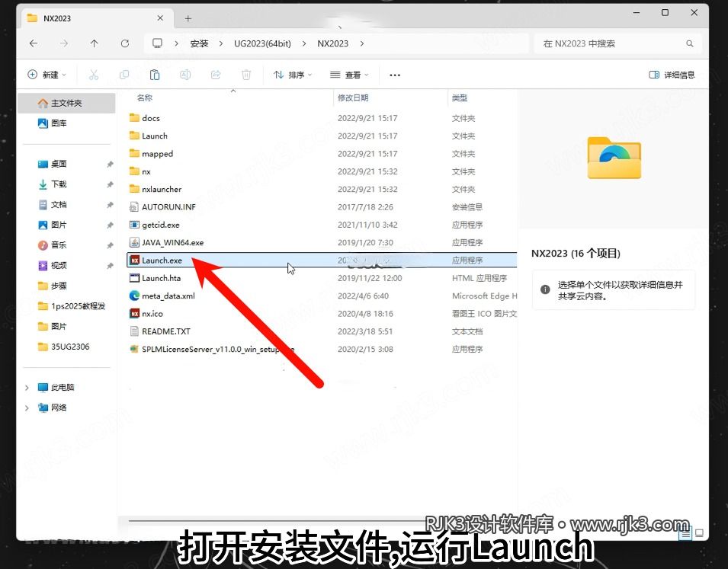Select the meta_data.xml Edge icon
This screenshot has height=569, width=728.
[134, 296]
